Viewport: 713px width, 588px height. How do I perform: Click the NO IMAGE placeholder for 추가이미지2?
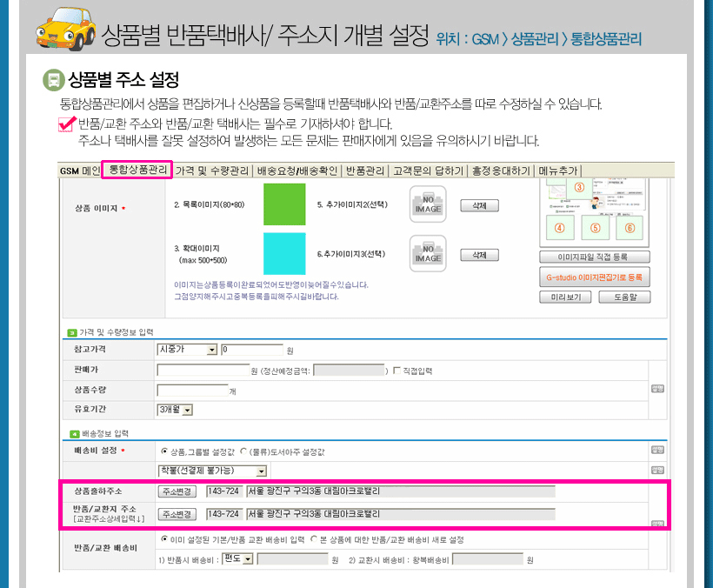428,204
